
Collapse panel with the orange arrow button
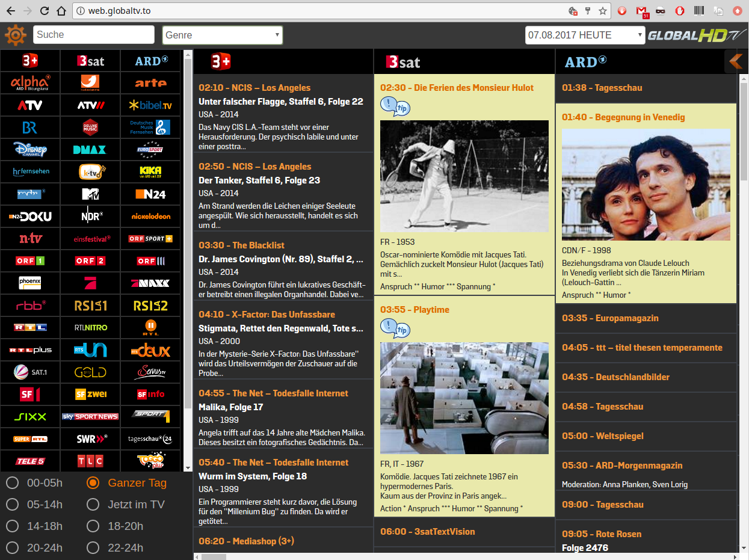click(736, 61)
